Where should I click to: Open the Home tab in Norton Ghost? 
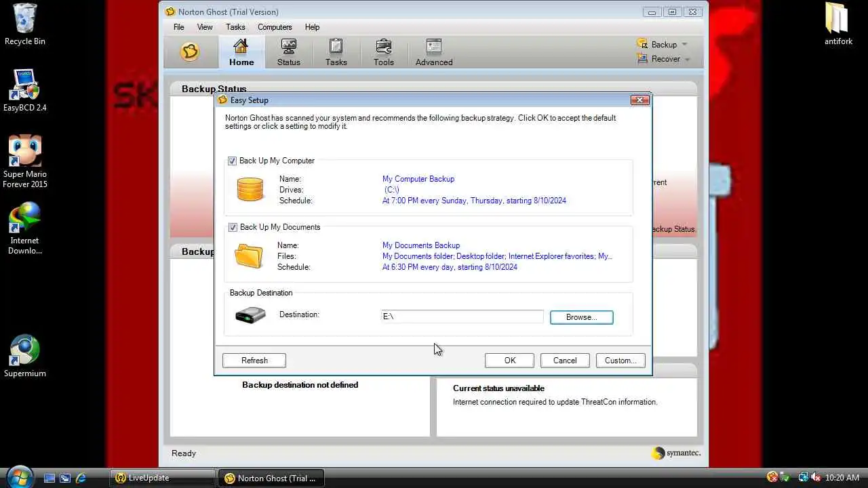[241, 52]
